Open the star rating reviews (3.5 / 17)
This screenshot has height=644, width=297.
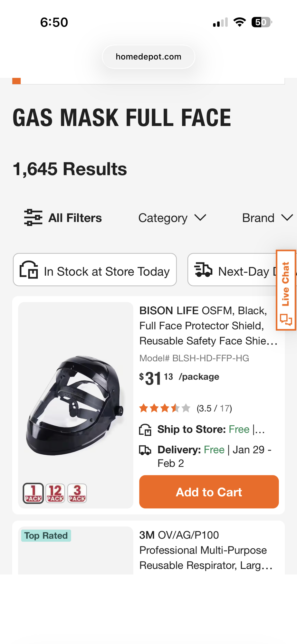[x=186, y=408]
